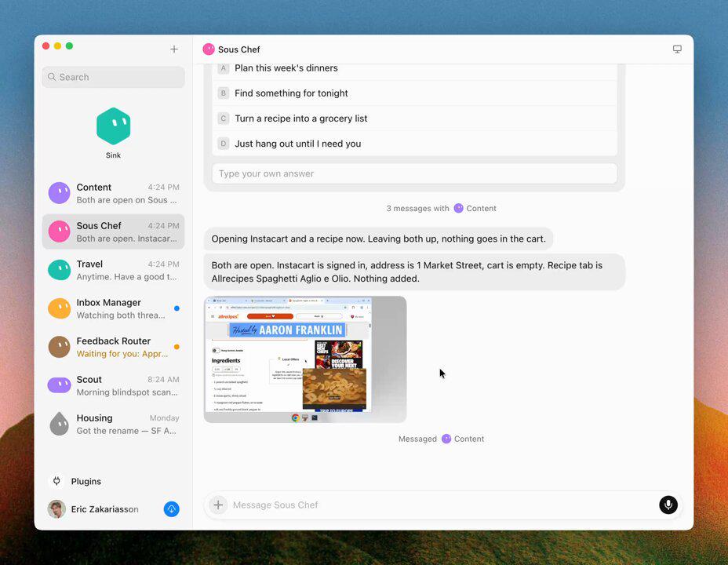Click the blue download update icon
The height and width of the screenshot is (565, 728).
[x=171, y=509]
